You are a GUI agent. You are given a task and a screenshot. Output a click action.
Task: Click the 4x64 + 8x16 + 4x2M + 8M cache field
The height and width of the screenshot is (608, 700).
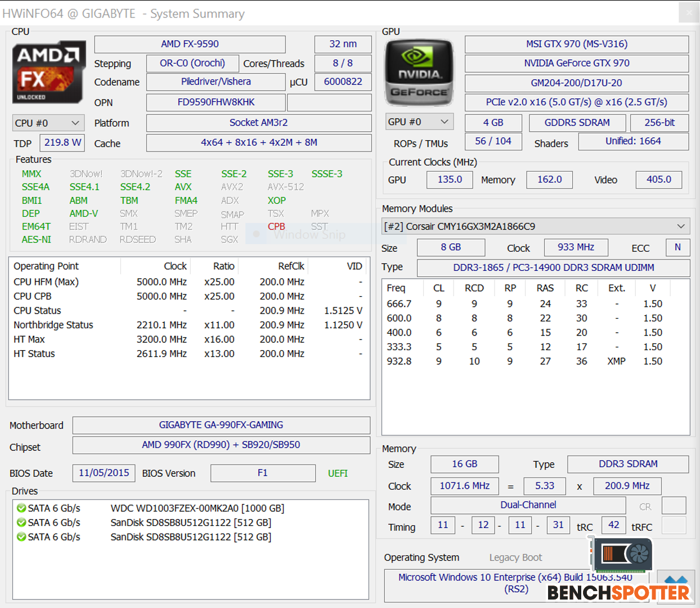click(259, 142)
